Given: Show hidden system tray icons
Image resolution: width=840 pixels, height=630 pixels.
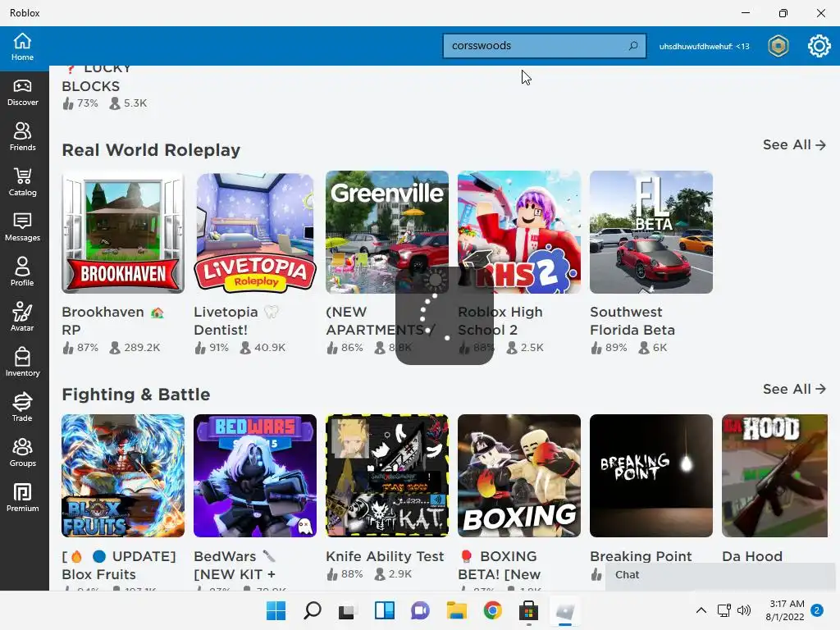Looking at the screenshot, I should 701,610.
